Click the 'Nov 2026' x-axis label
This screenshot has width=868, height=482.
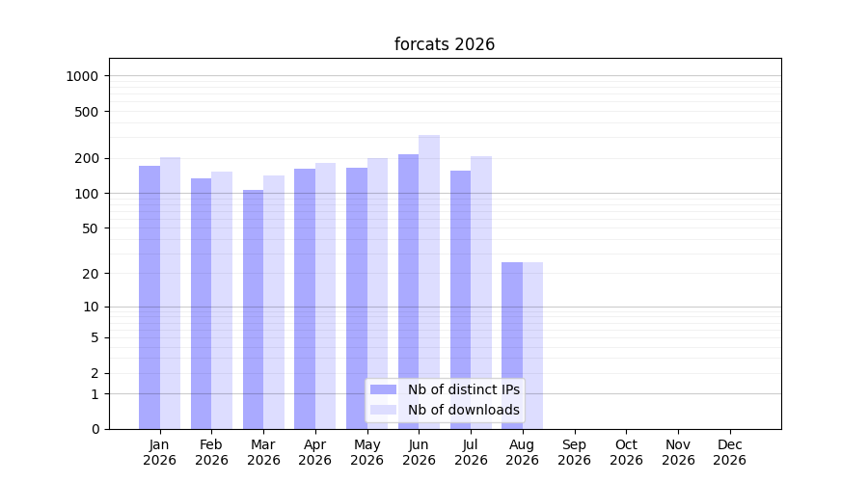pos(678,452)
